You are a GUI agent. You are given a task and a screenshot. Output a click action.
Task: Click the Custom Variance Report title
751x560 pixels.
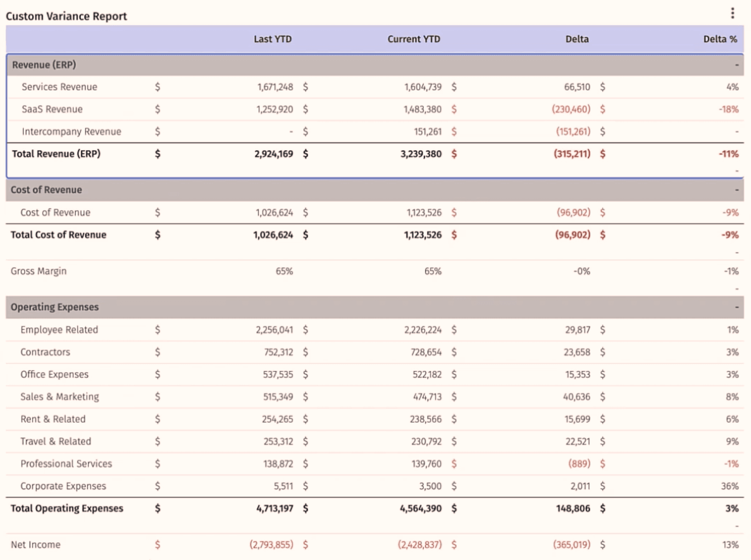[66, 16]
